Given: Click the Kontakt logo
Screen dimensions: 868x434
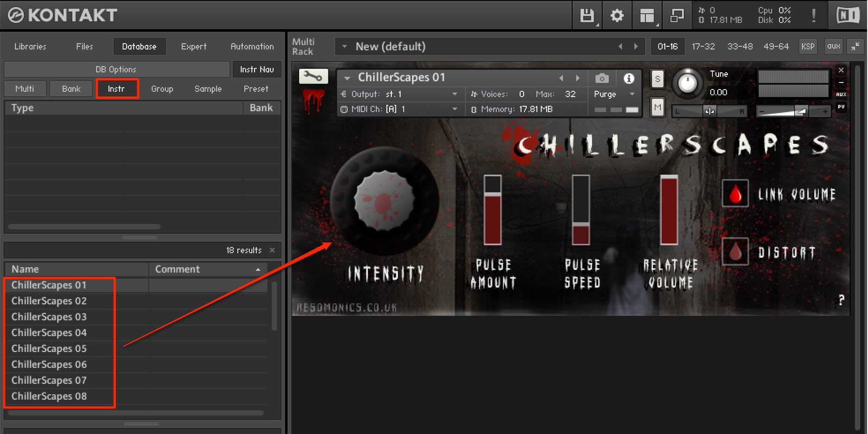Looking at the screenshot, I should click(x=62, y=15).
